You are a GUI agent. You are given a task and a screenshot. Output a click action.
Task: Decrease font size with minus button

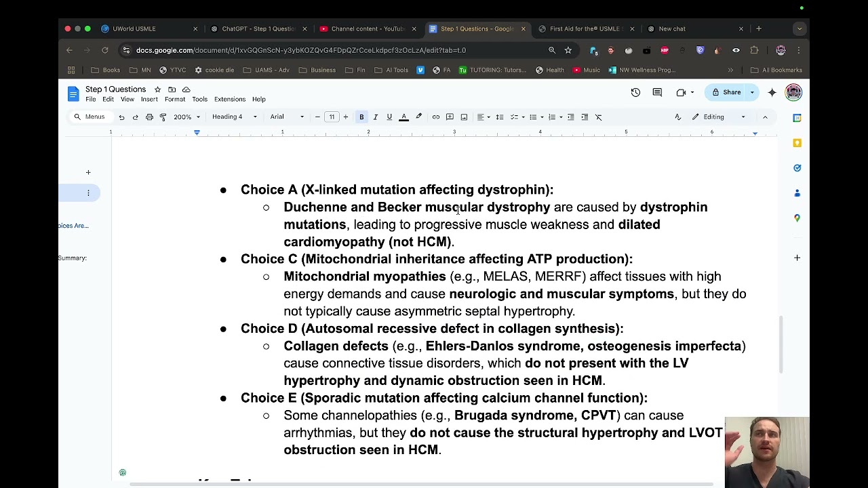pyautogui.click(x=317, y=117)
